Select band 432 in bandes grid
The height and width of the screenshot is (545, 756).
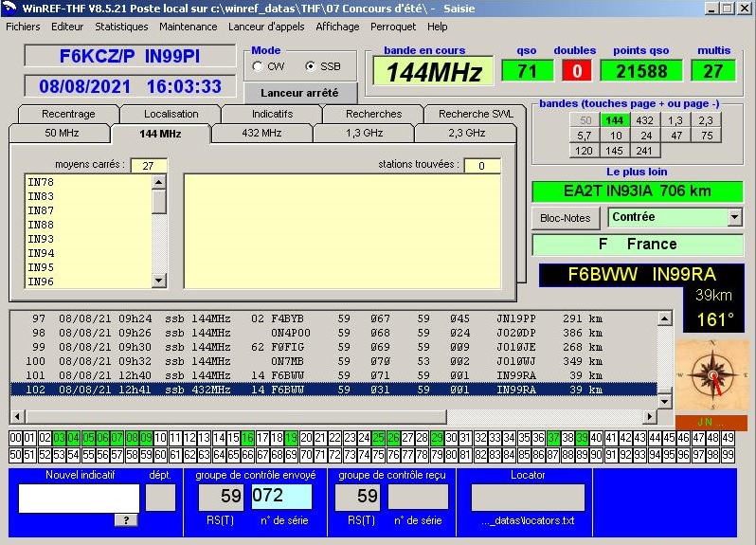644,120
